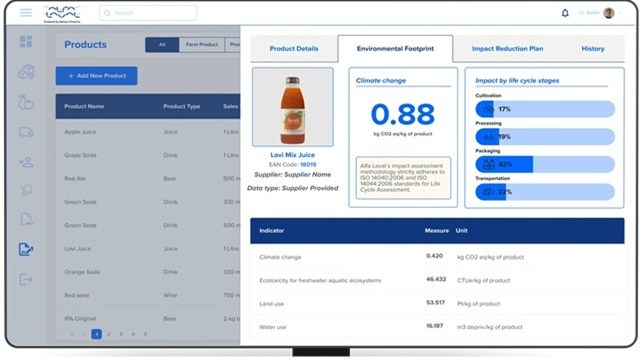Screen dimensions: 640x360
Task: Open the delivery truck sidebar icon
Action: (26, 132)
